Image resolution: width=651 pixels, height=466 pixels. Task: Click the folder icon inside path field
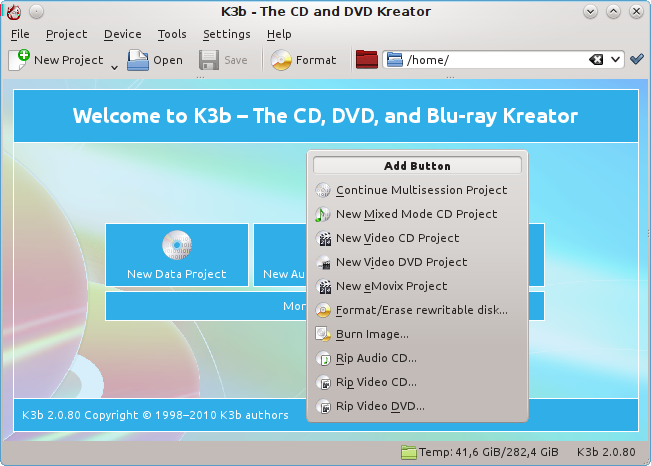pyautogui.click(x=394, y=60)
